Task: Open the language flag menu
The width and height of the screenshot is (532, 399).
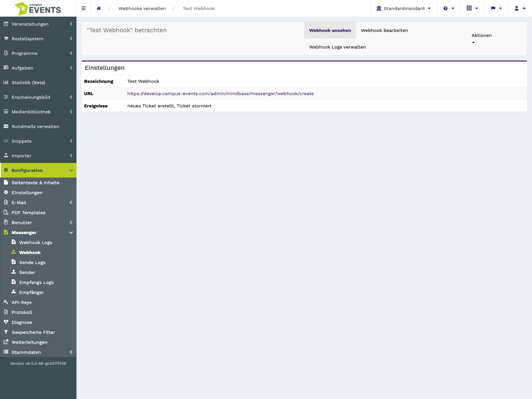Action: (x=496, y=8)
